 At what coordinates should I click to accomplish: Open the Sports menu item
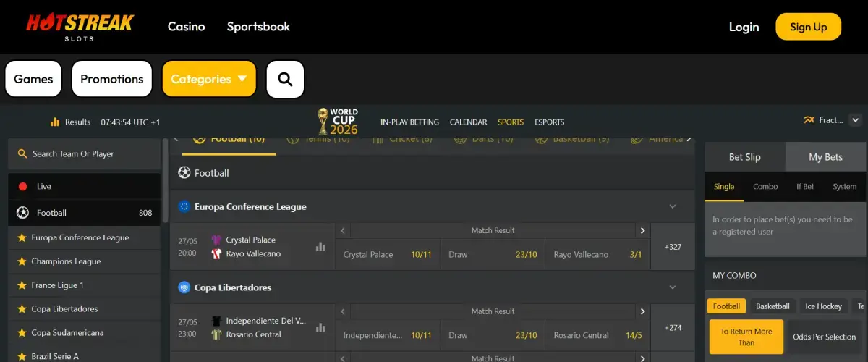click(x=511, y=122)
